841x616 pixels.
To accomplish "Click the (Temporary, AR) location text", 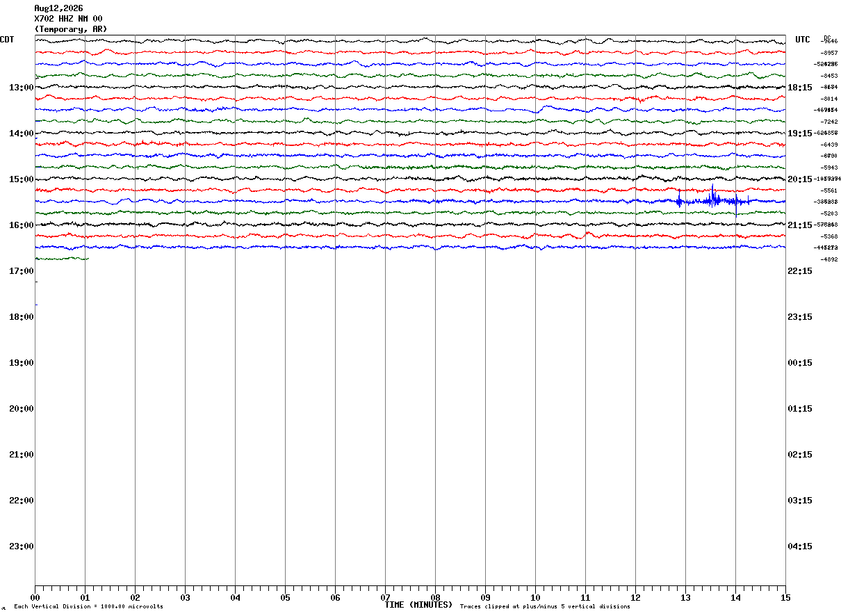I will [x=71, y=29].
